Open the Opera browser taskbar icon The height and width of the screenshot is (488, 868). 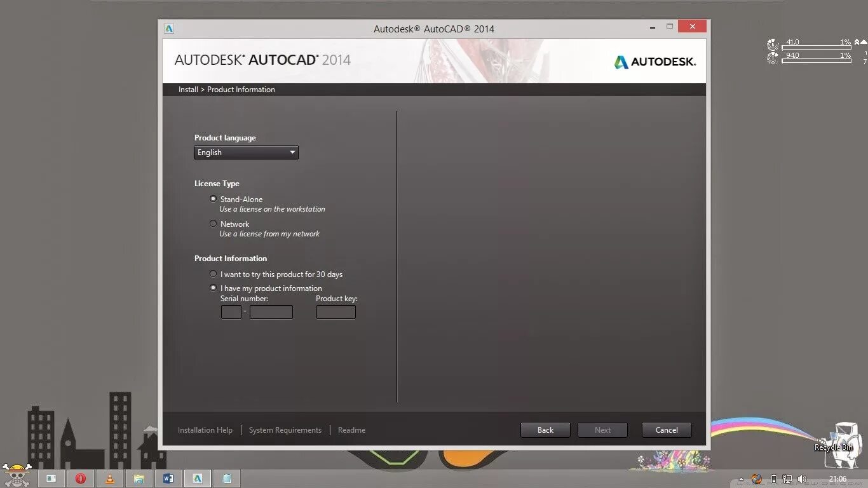[x=81, y=478]
